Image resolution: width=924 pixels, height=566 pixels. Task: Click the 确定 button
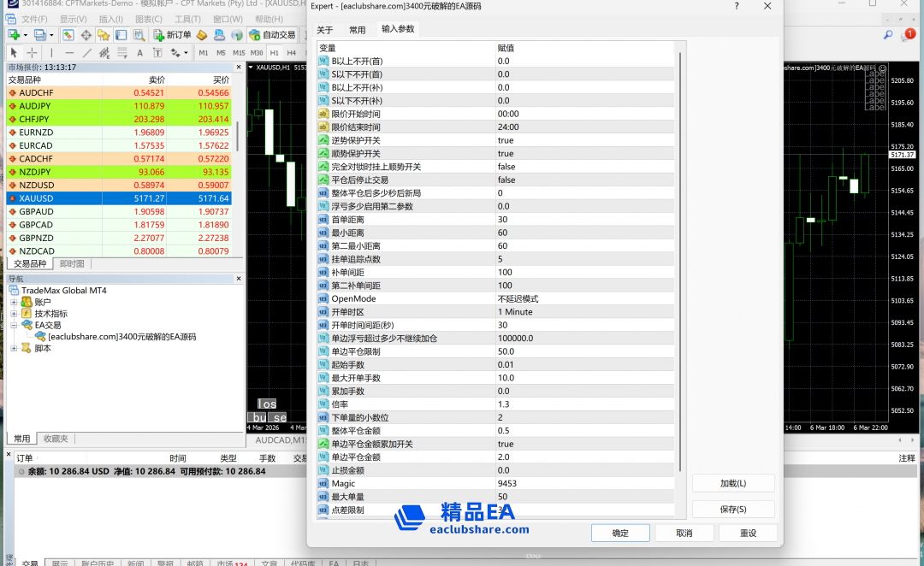pos(620,534)
